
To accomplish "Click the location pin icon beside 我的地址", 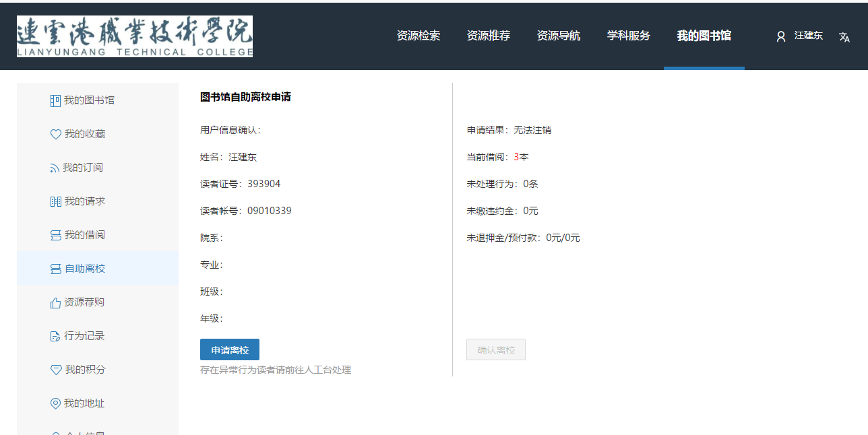I will (x=55, y=403).
